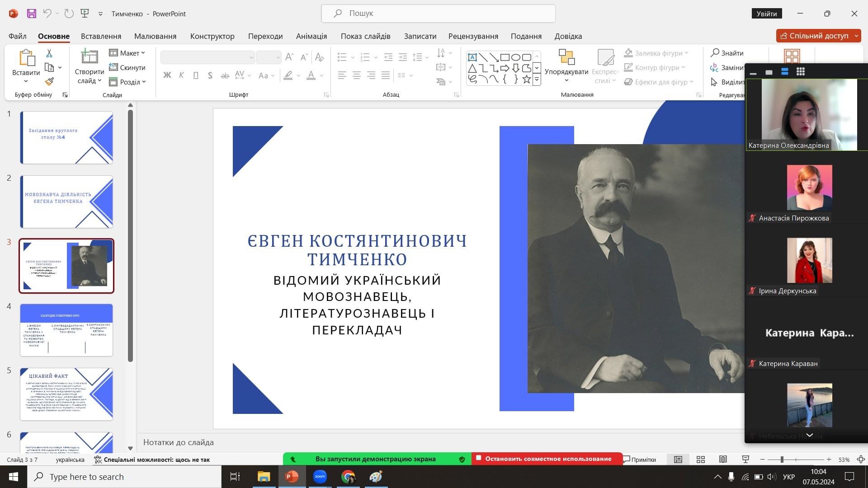This screenshot has height=488, width=868.
Task: Click the Спільний доступ button
Action: click(814, 36)
